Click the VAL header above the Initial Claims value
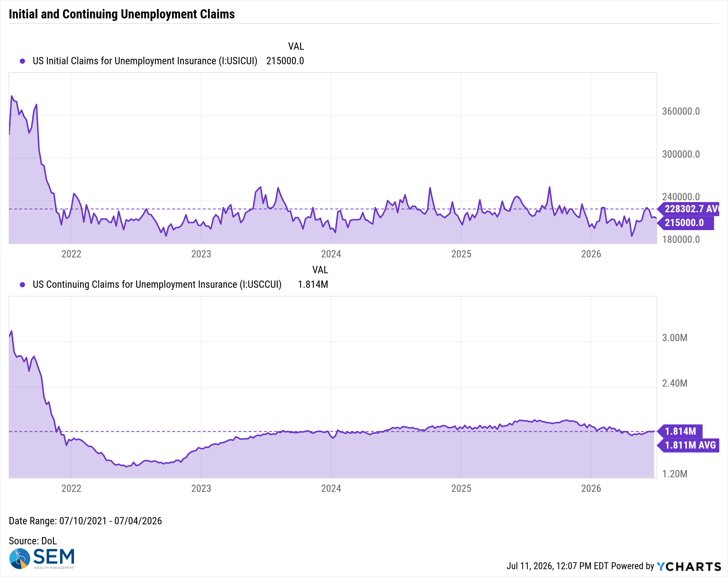 (296, 46)
